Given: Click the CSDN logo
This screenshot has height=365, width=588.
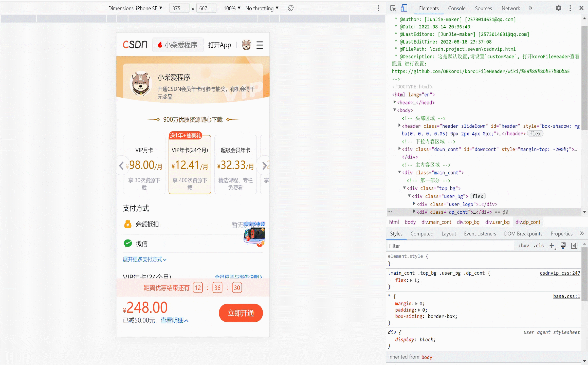Looking at the screenshot, I should pos(135,44).
